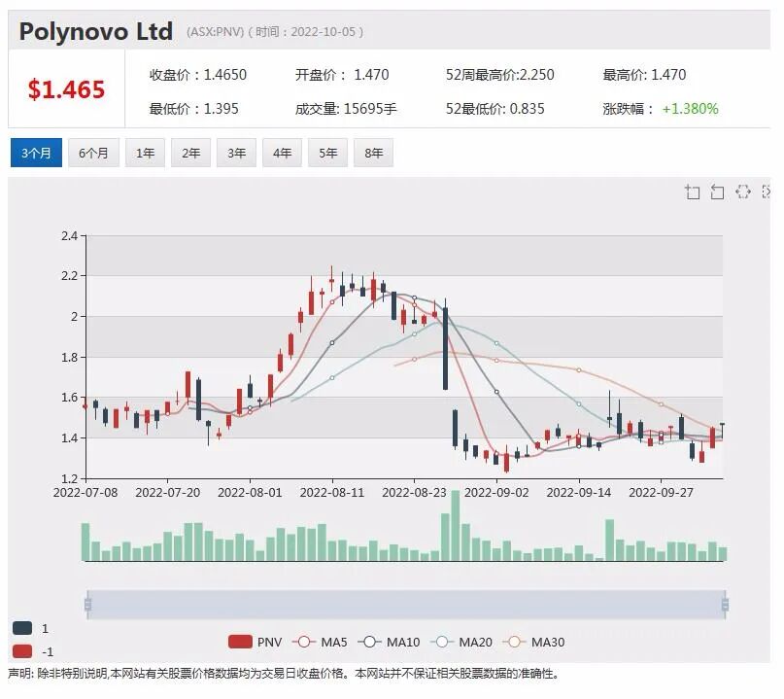Open the 4年 chart range

click(x=282, y=153)
